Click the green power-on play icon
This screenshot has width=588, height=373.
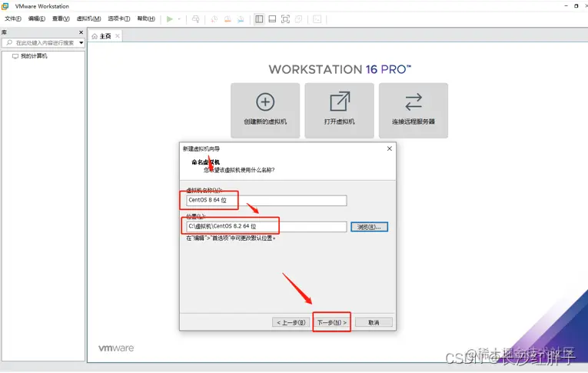[x=170, y=19]
